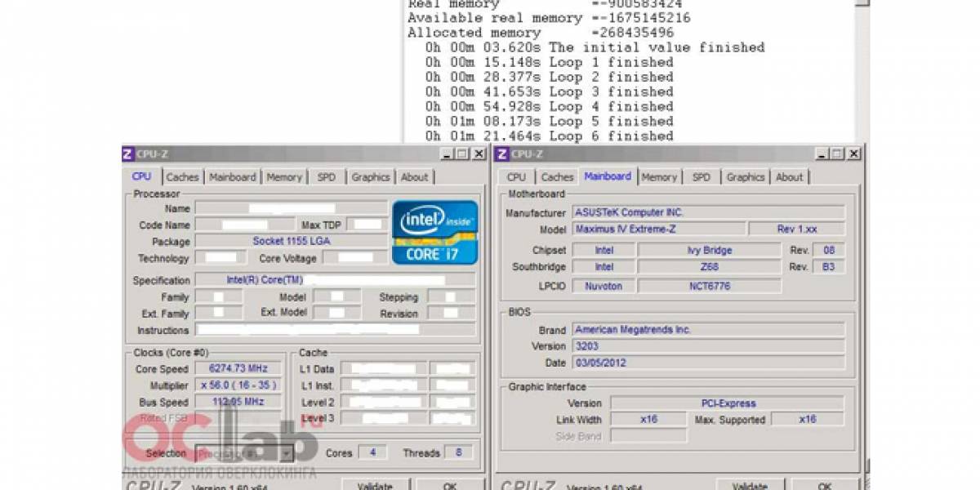980x490 pixels.
Task: Click Validate button in left CPU-Z window
Action: [375, 486]
